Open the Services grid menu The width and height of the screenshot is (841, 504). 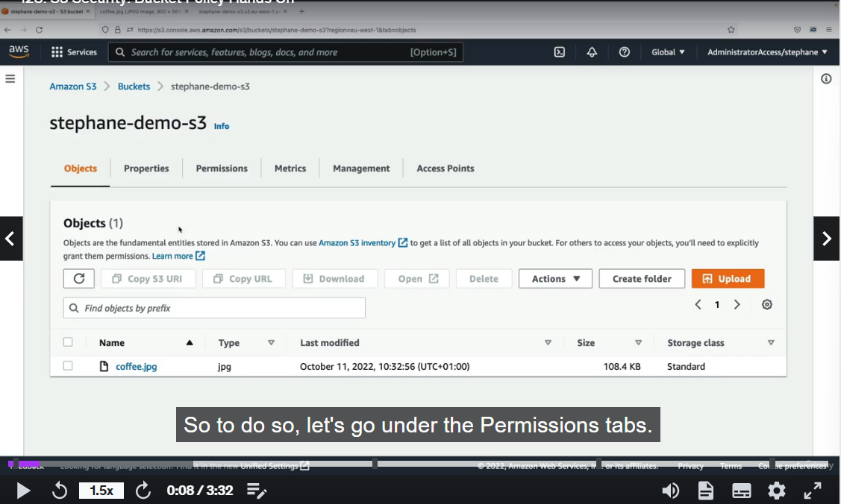click(74, 51)
